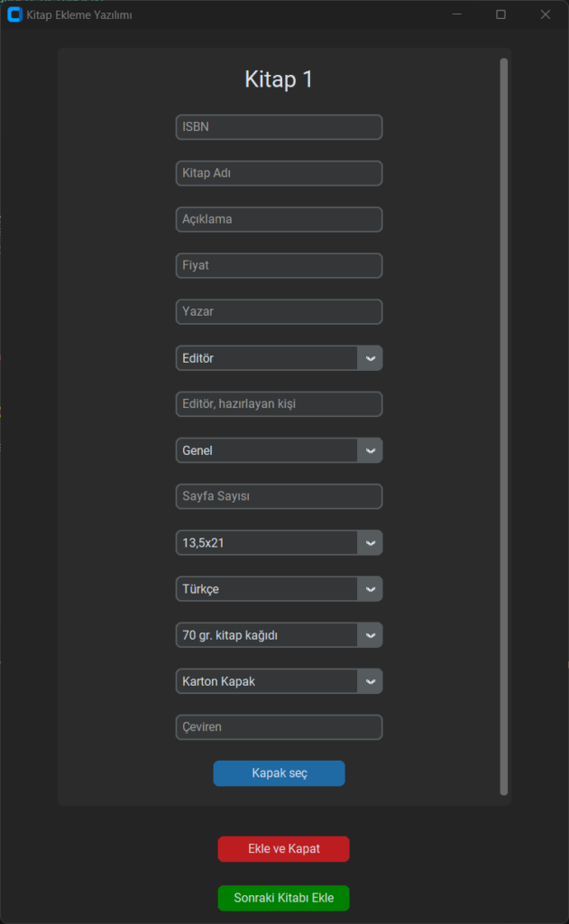Viewport: 569px width, 924px height.
Task: Select the Çeviren input field
Action: click(x=279, y=727)
